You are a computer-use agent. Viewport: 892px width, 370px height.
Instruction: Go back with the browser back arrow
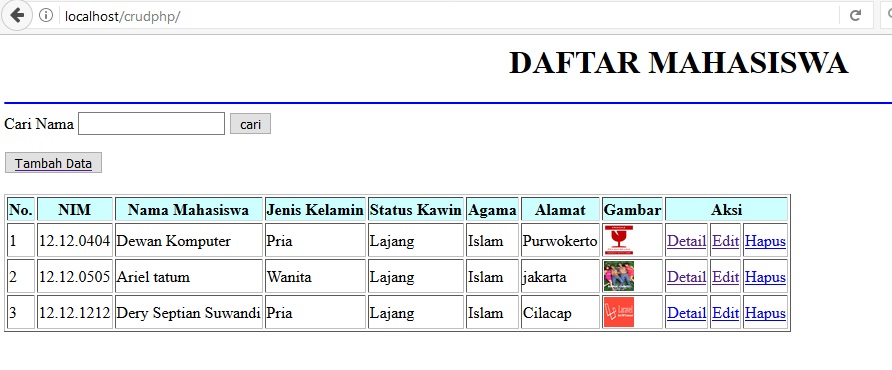pos(16,15)
